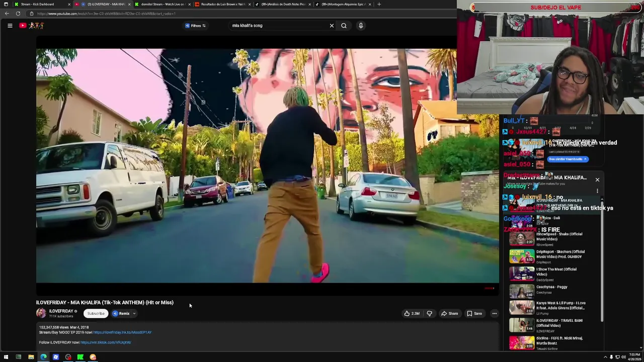Dislike the video with thumbs down

429,313
